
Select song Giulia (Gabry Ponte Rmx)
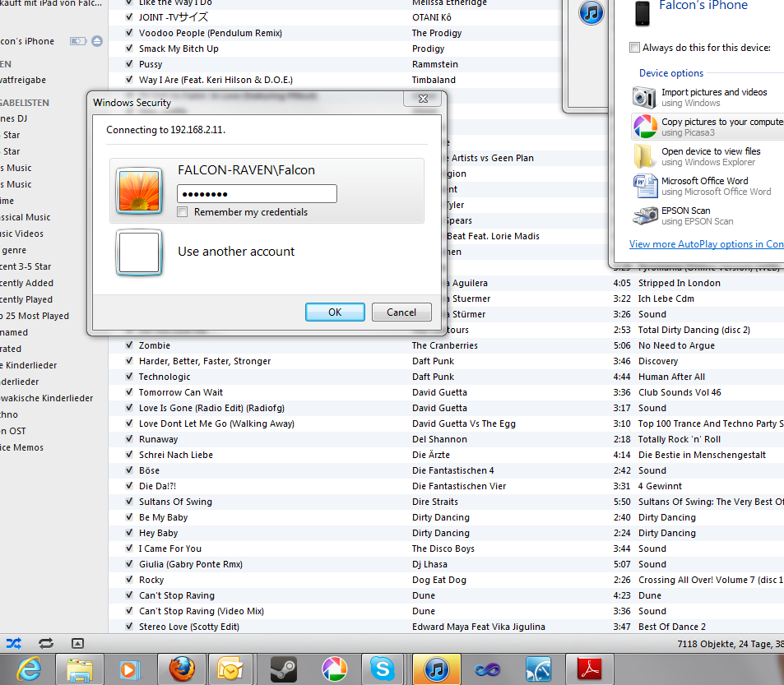point(191,564)
